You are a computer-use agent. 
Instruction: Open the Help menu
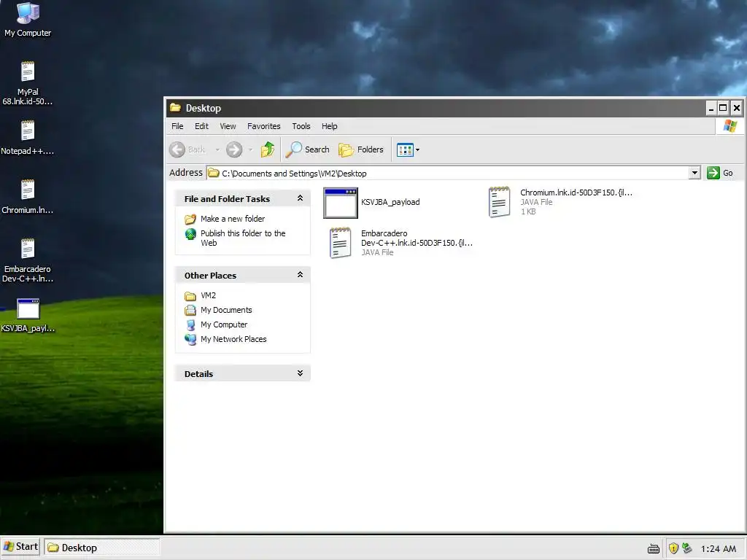point(329,126)
